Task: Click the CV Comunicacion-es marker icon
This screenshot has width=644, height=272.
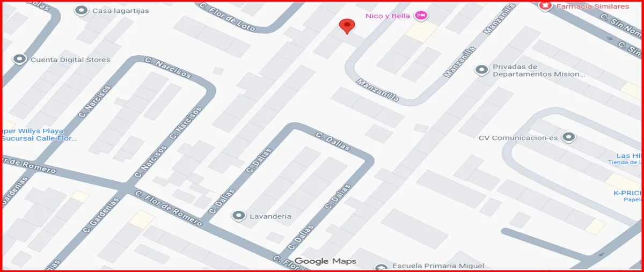Action: (x=569, y=137)
